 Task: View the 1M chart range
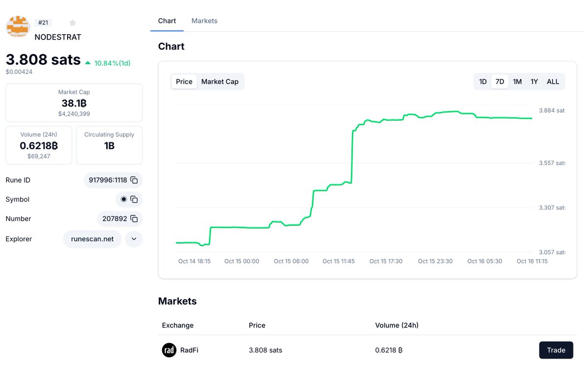click(x=517, y=81)
